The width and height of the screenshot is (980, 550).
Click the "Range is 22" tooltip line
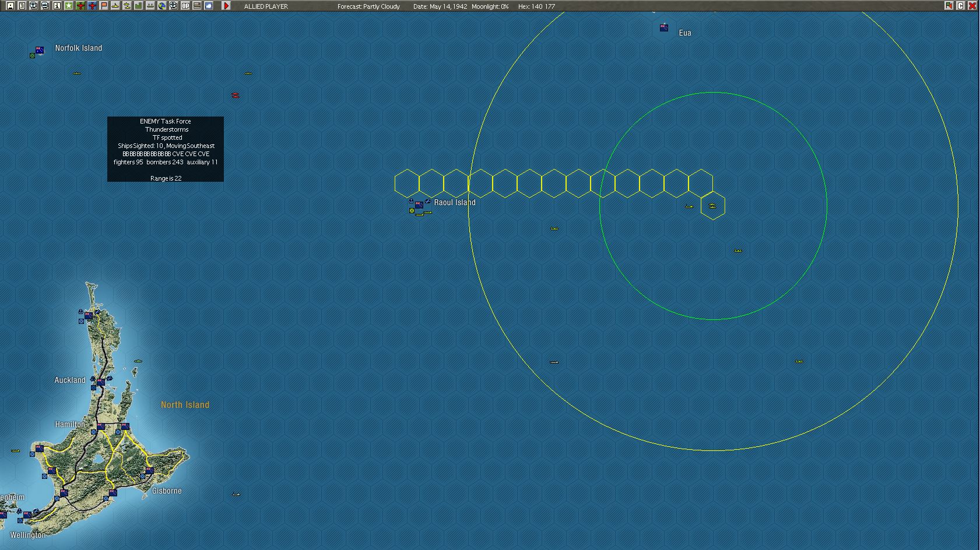pyautogui.click(x=166, y=178)
